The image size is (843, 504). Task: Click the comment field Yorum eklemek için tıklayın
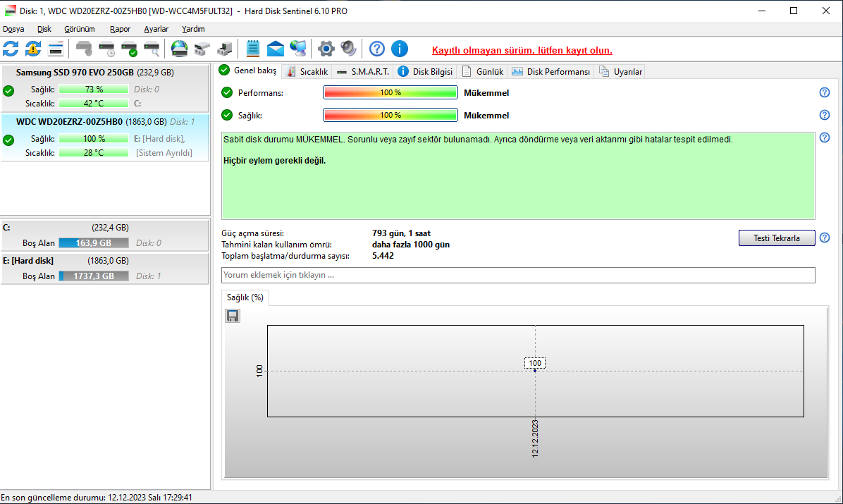(518, 275)
